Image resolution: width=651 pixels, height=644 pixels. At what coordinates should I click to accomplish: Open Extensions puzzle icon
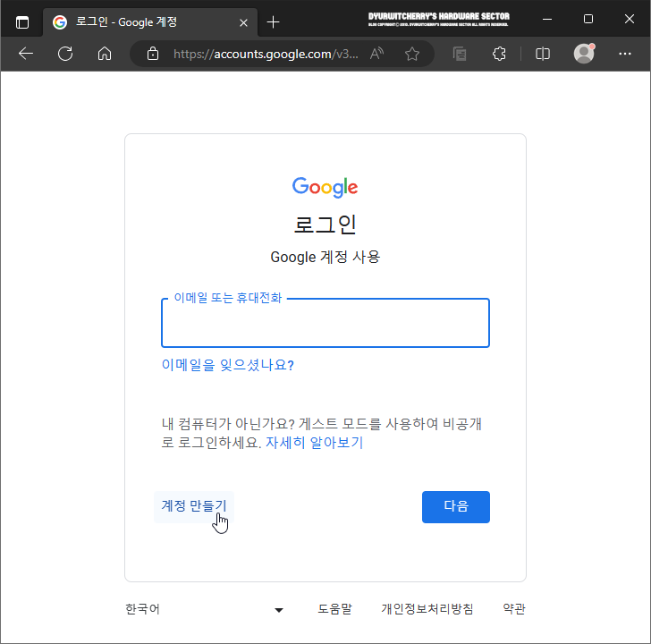499,54
